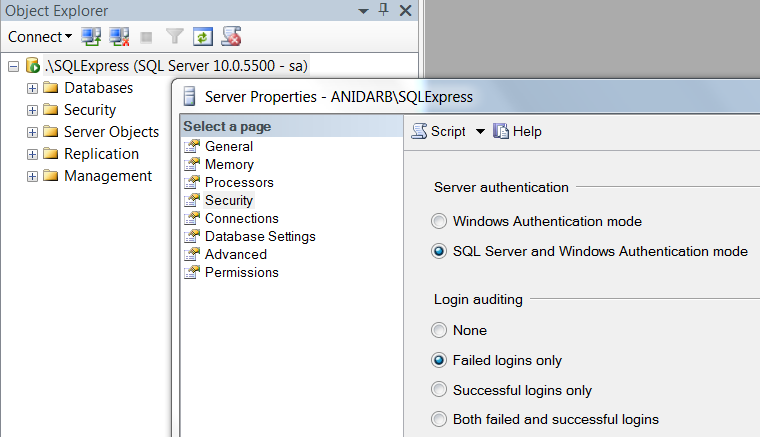760x437 pixels.
Task: Expand the Server Objects folder
Action: coord(33,132)
